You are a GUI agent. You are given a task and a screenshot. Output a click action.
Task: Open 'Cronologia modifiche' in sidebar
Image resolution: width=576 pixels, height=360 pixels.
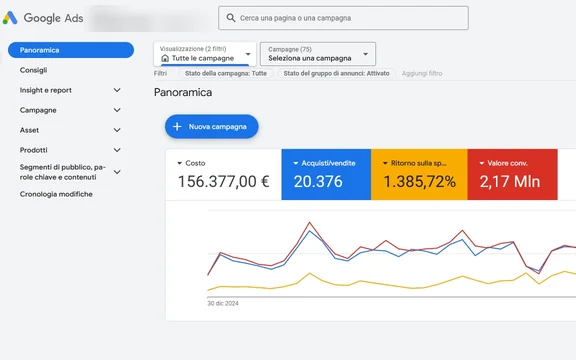56,194
